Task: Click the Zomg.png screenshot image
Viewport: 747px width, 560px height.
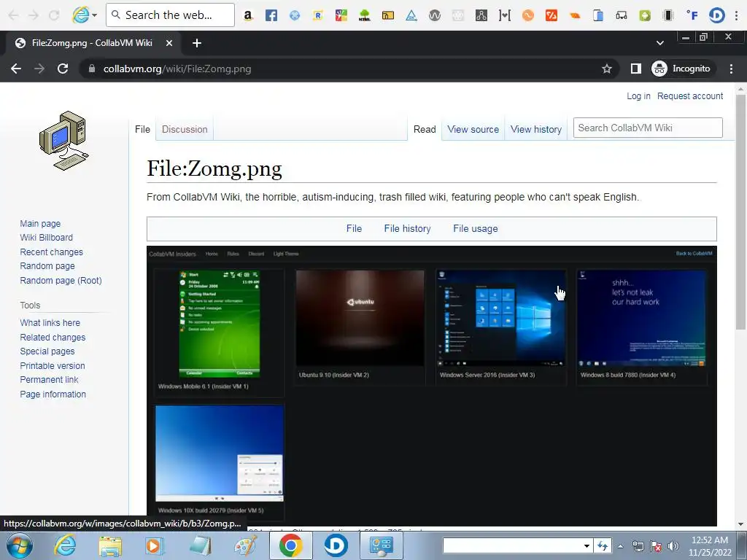Action: (x=432, y=386)
